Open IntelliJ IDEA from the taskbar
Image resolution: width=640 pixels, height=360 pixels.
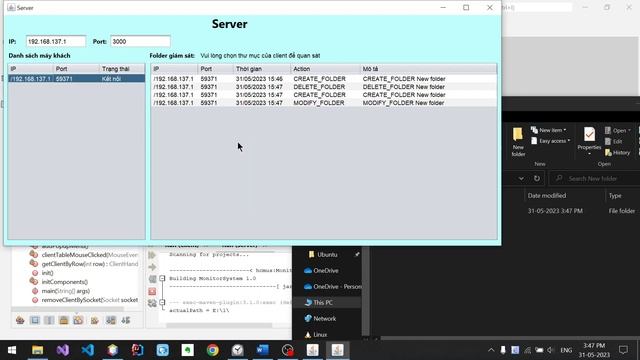point(138,350)
